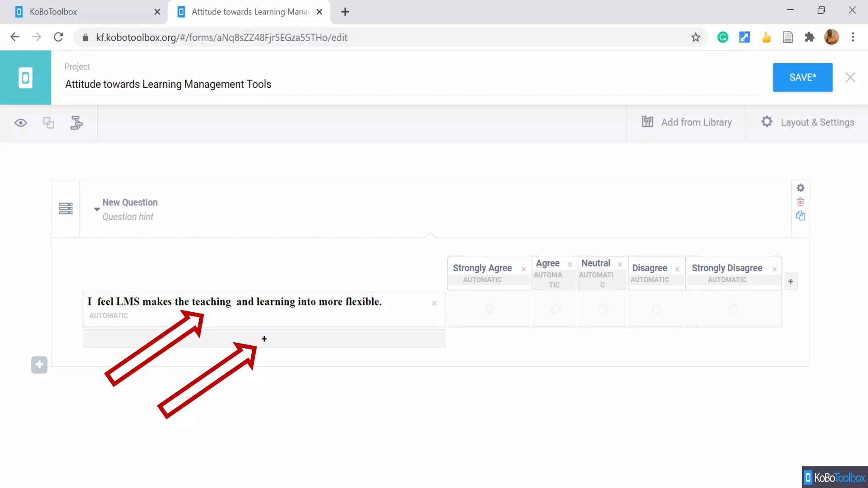The image size is (868, 488).
Task: Select the Strongly Disagree radio button
Action: 734,309
